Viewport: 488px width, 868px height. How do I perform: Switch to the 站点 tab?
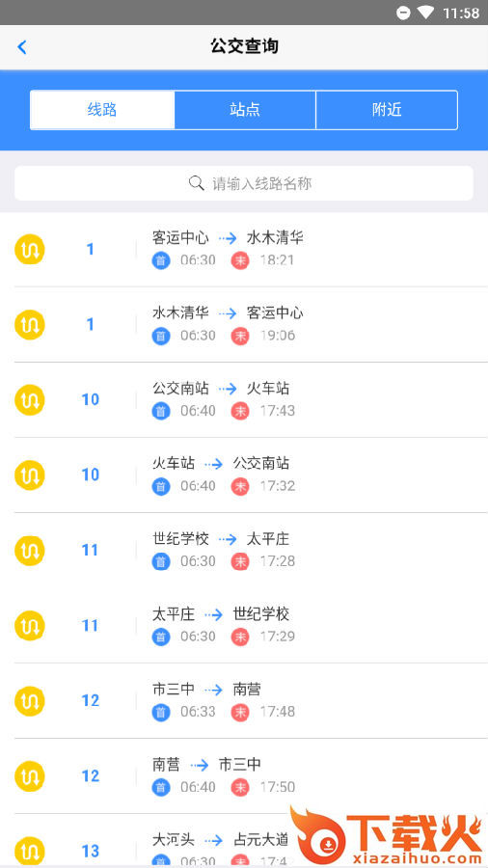click(245, 110)
